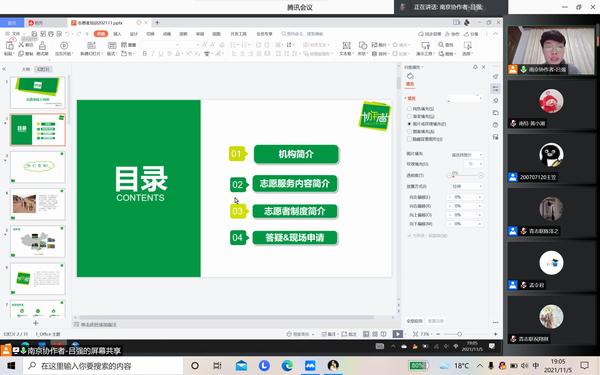Click the 机构简介 button on the slide
Image resolution: width=600 pixels, height=375 pixels.
296,154
